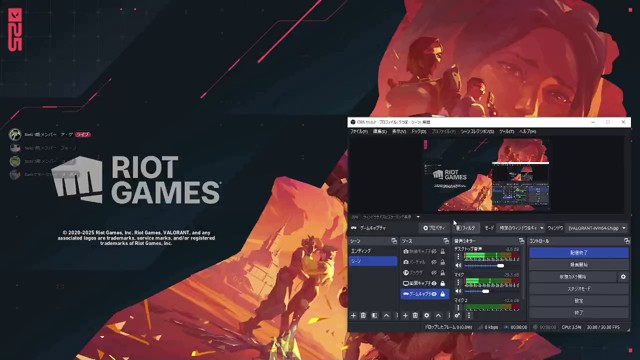Click the フィルタ button for the source
The height and width of the screenshot is (360, 640).
click(466, 228)
